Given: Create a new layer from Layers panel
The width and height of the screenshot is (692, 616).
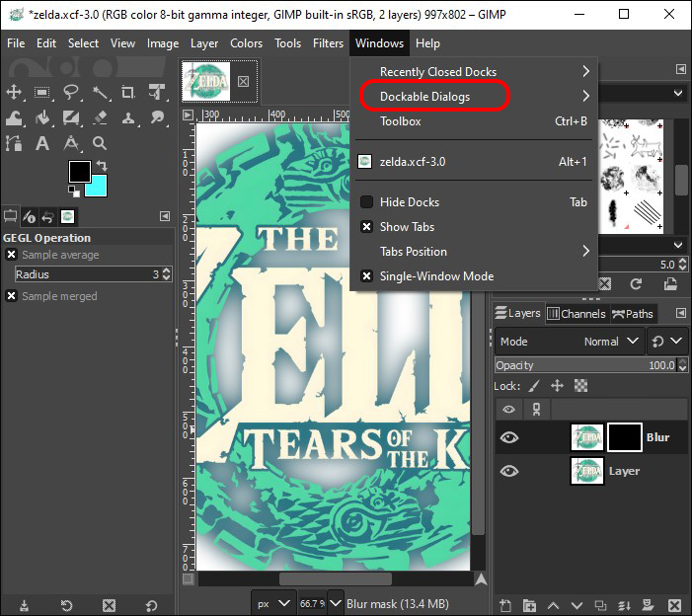Looking at the screenshot, I should tap(504, 604).
